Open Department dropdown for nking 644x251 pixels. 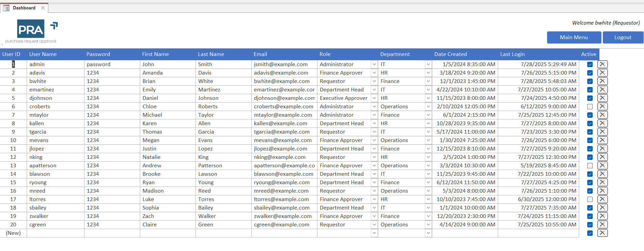(428, 157)
